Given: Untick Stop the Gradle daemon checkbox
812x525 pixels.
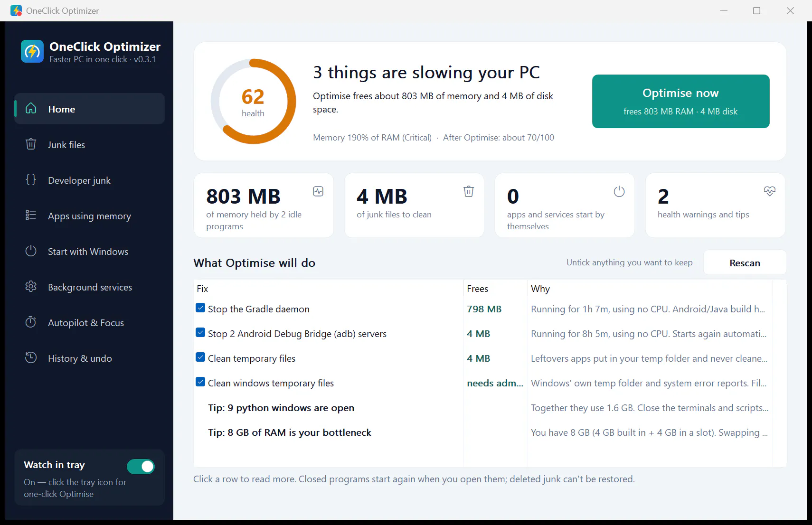Looking at the screenshot, I should [200, 308].
